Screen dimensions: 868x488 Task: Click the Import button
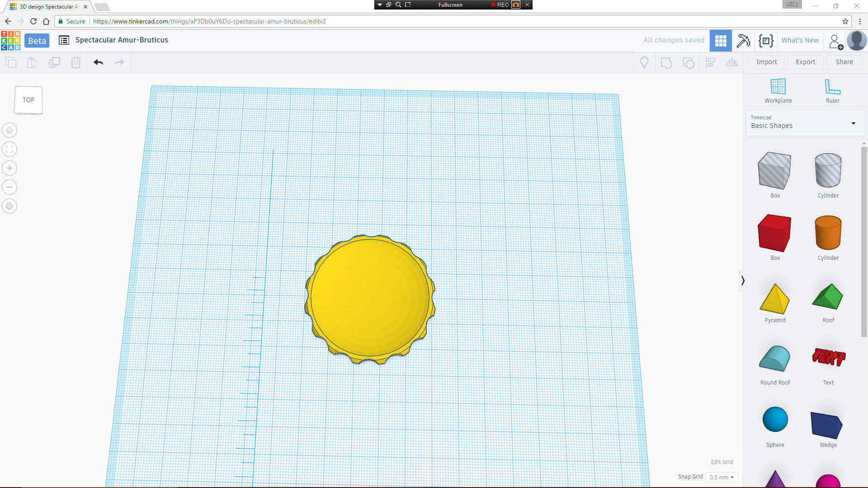(x=766, y=62)
